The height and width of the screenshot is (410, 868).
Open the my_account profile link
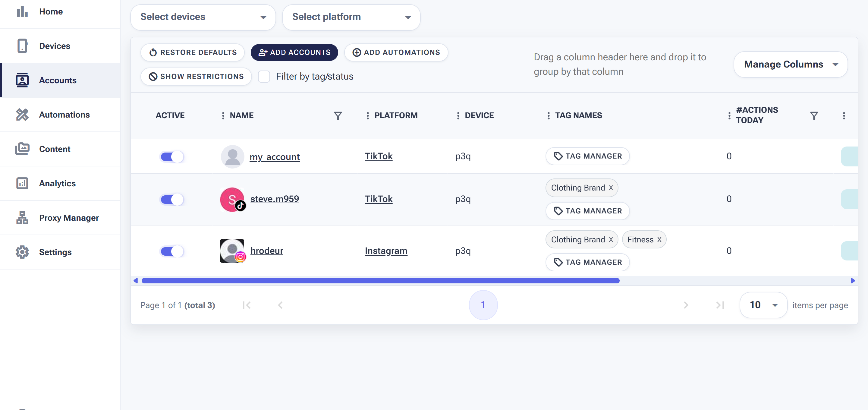click(x=275, y=157)
